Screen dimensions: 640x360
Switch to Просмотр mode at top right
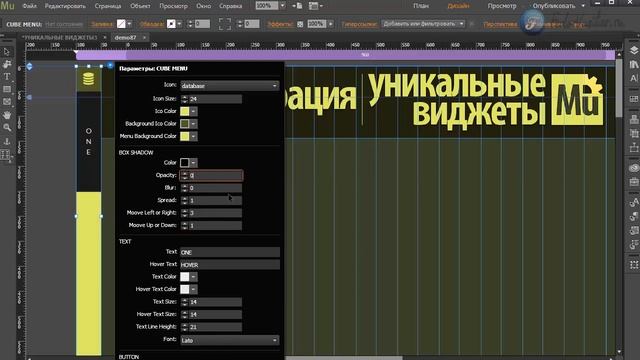click(502, 6)
